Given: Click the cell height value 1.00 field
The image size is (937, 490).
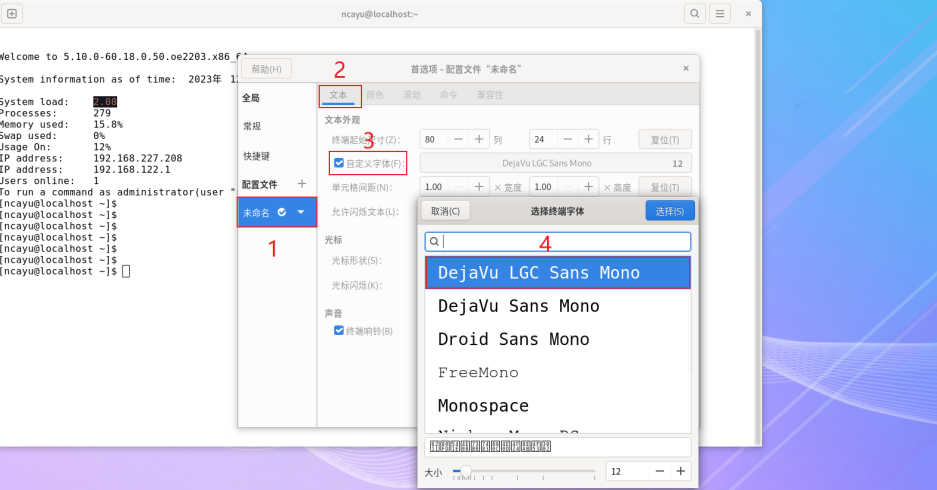Looking at the screenshot, I should pyautogui.click(x=544, y=187).
